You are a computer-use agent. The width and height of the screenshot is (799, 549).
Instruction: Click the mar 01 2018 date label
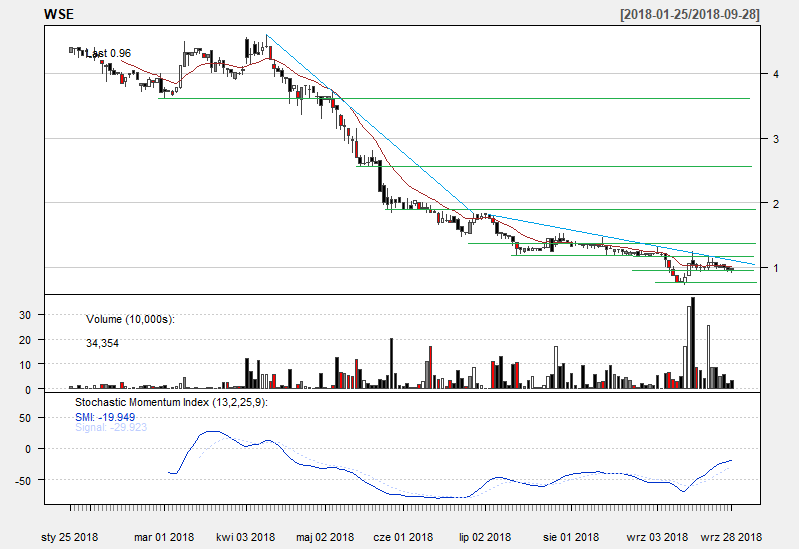point(164,537)
